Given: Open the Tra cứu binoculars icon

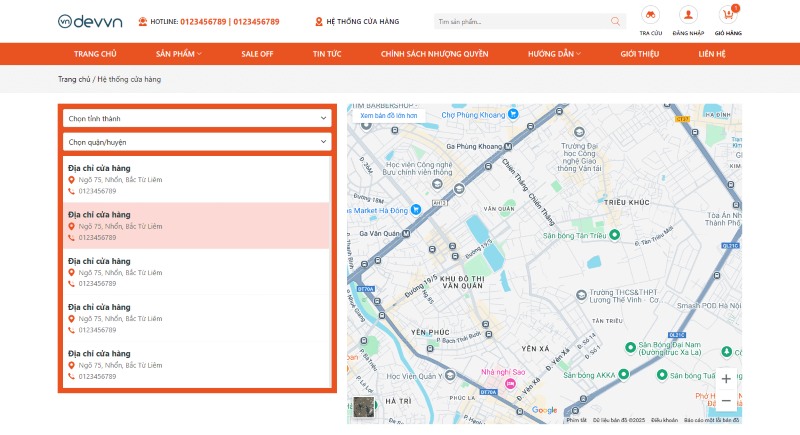Looking at the screenshot, I should [x=651, y=15].
